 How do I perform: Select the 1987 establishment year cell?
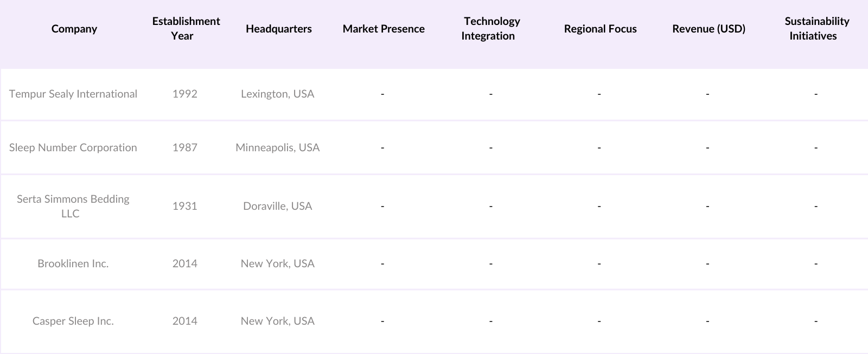click(184, 147)
